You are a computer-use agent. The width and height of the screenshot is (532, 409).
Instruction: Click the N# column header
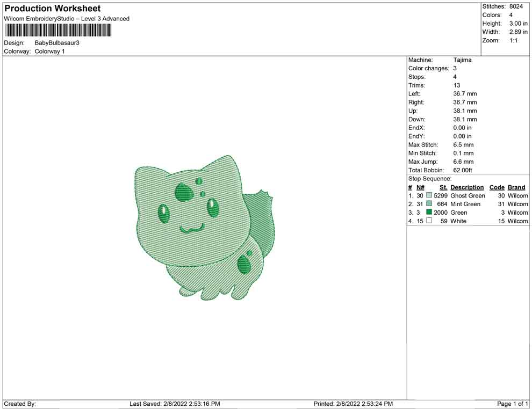coord(420,187)
